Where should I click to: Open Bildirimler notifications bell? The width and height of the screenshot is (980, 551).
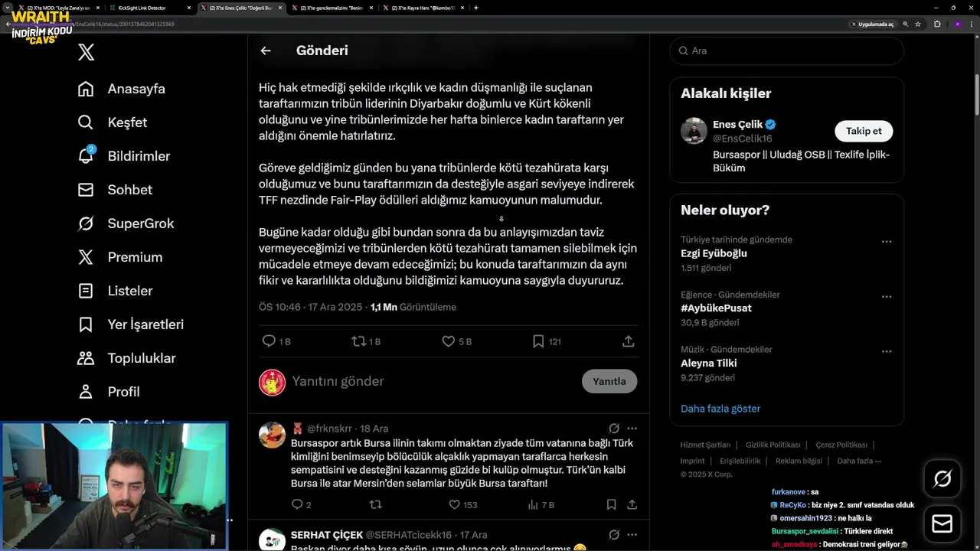pyautogui.click(x=86, y=155)
